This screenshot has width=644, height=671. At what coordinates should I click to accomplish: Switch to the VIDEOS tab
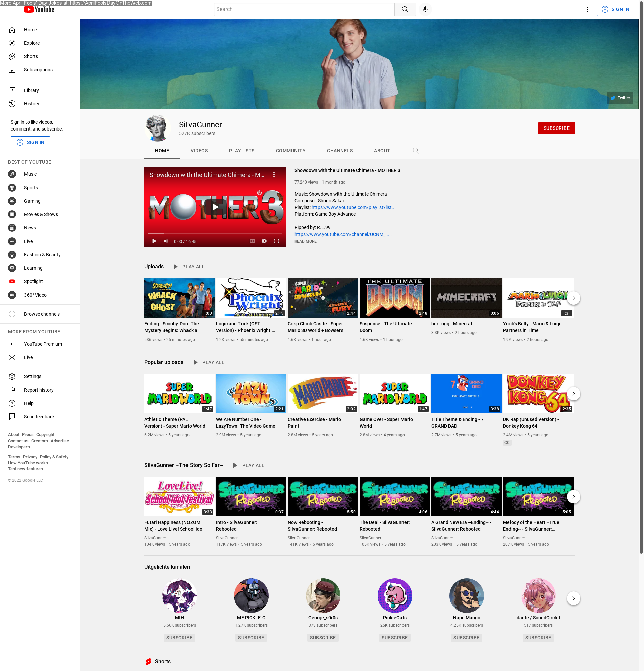(x=199, y=151)
